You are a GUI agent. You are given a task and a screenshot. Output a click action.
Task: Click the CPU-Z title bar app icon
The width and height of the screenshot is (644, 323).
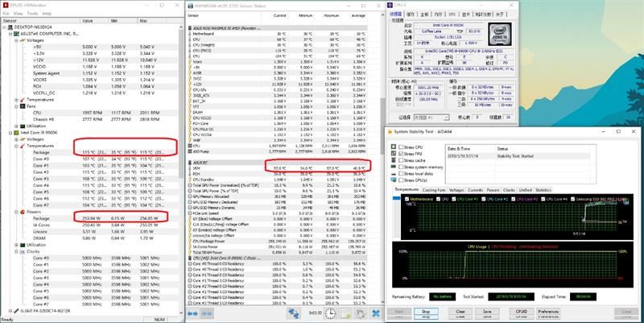coord(390,5)
